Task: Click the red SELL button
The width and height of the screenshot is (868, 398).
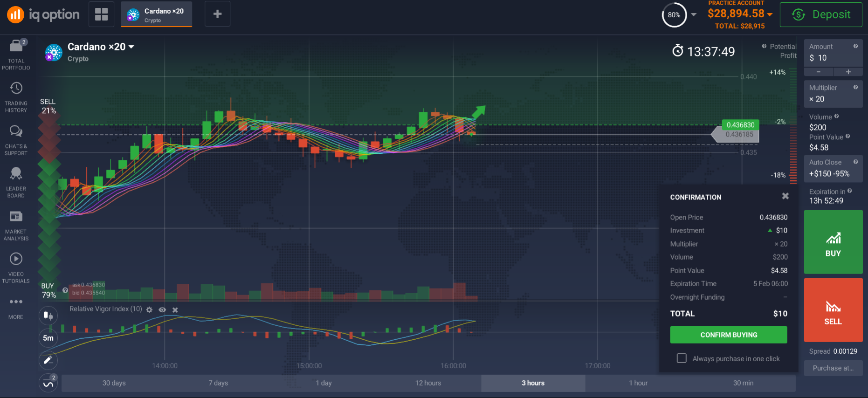Action: pyautogui.click(x=833, y=310)
